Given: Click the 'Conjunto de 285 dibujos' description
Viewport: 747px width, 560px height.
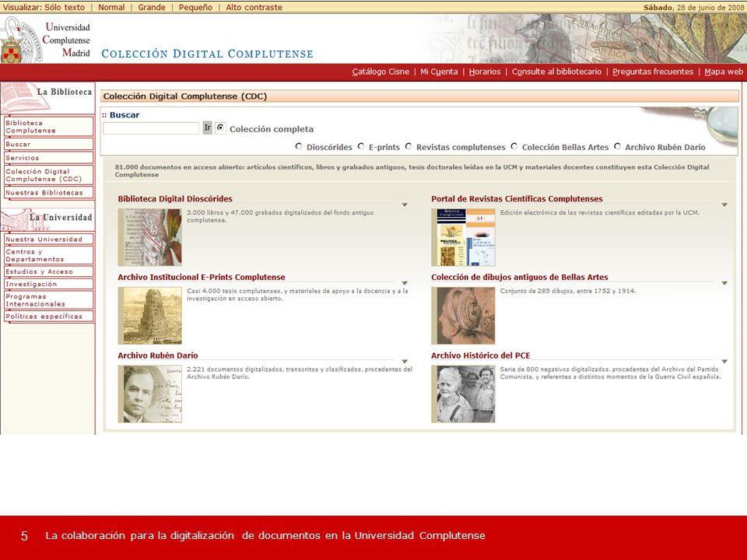Looking at the screenshot, I should click(x=568, y=291).
